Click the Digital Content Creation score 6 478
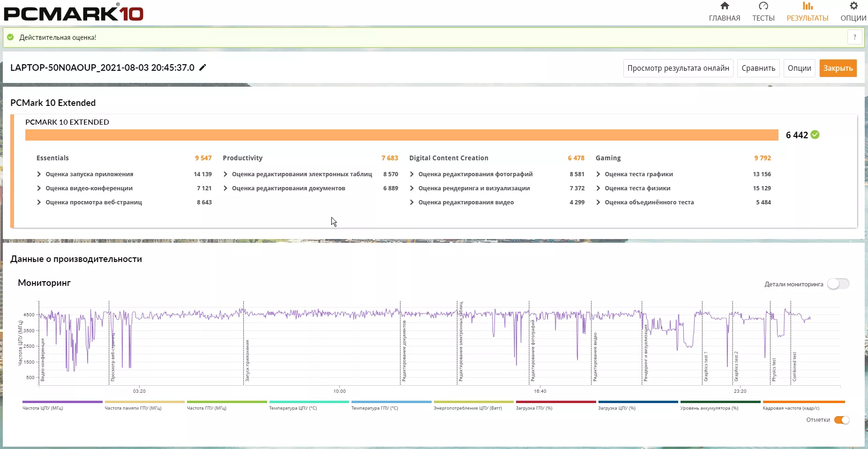Image resolution: width=868 pixels, height=449 pixels. (x=576, y=158)
